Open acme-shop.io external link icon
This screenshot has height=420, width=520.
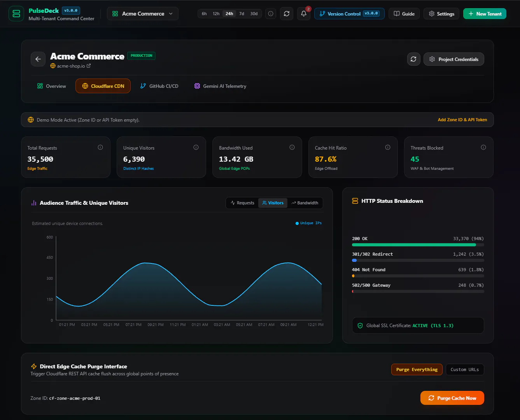click(x=89, y=66)
